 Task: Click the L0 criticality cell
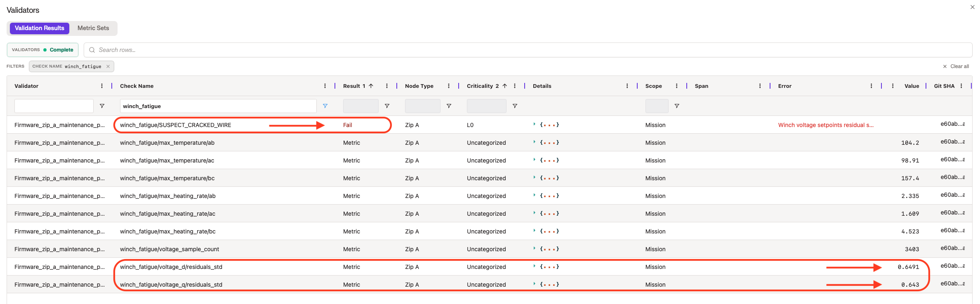(470, 125)
